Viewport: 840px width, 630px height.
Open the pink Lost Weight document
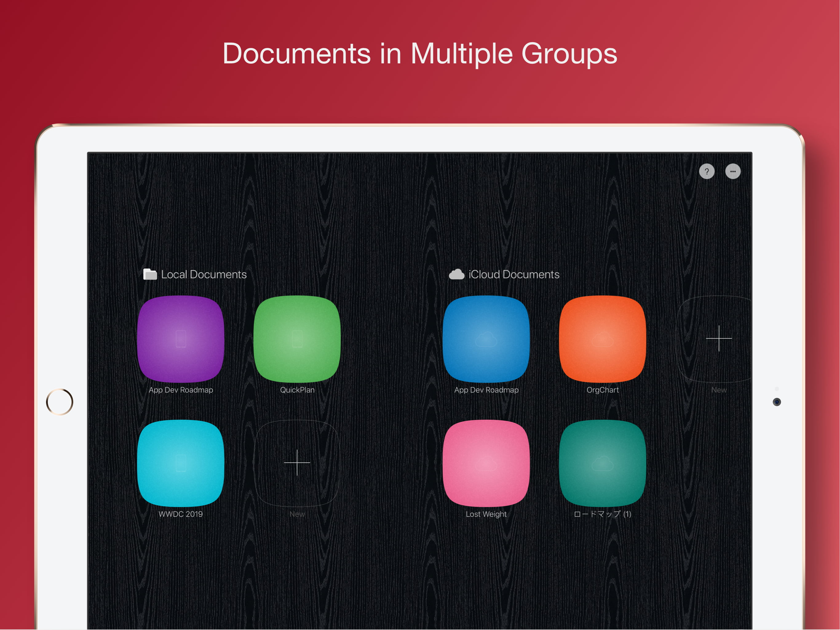coord(486,463)
